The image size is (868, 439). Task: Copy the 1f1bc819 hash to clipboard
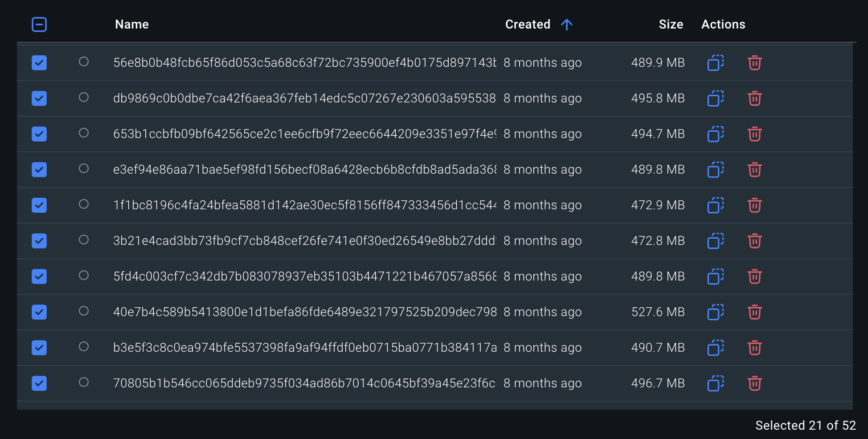point(715,205)
